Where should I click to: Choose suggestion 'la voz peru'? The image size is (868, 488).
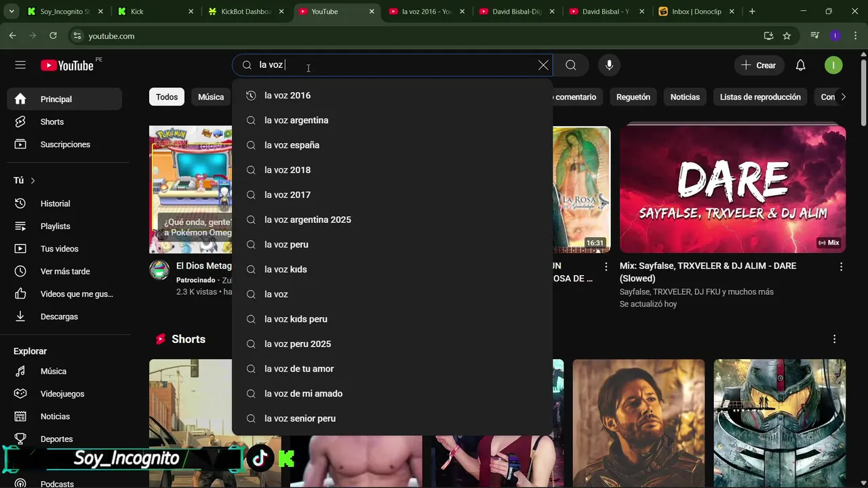tap(392, 245)
